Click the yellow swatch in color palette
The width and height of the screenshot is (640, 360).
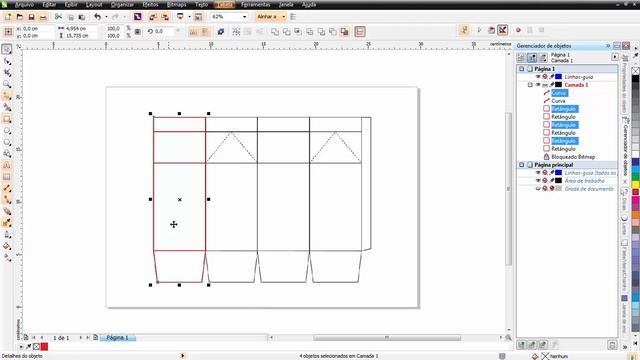[x=636, y=184]
